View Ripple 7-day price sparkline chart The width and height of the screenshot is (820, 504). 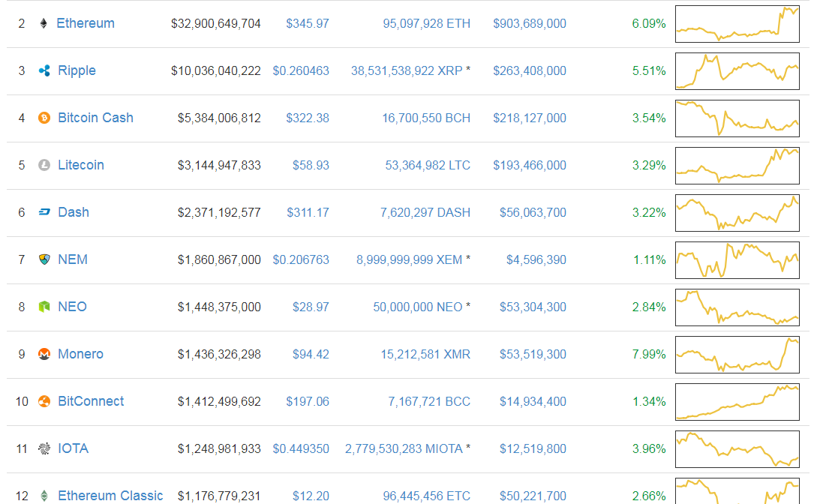point(737,71)
